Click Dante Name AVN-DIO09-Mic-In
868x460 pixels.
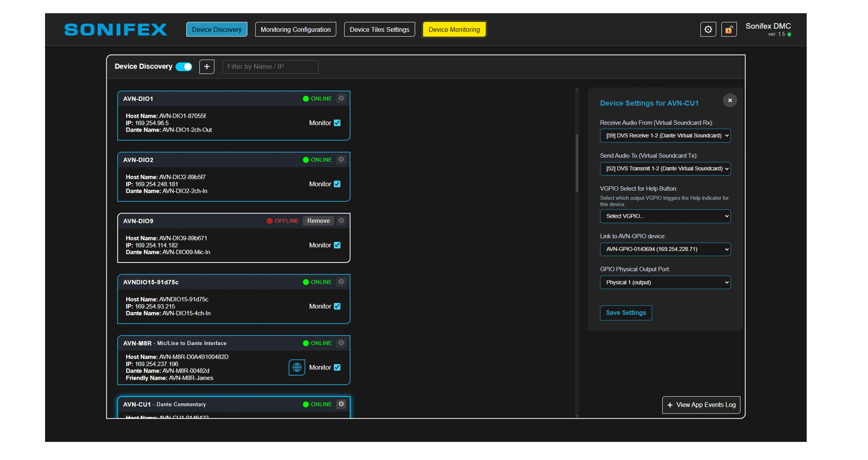[x=186, y=252]
